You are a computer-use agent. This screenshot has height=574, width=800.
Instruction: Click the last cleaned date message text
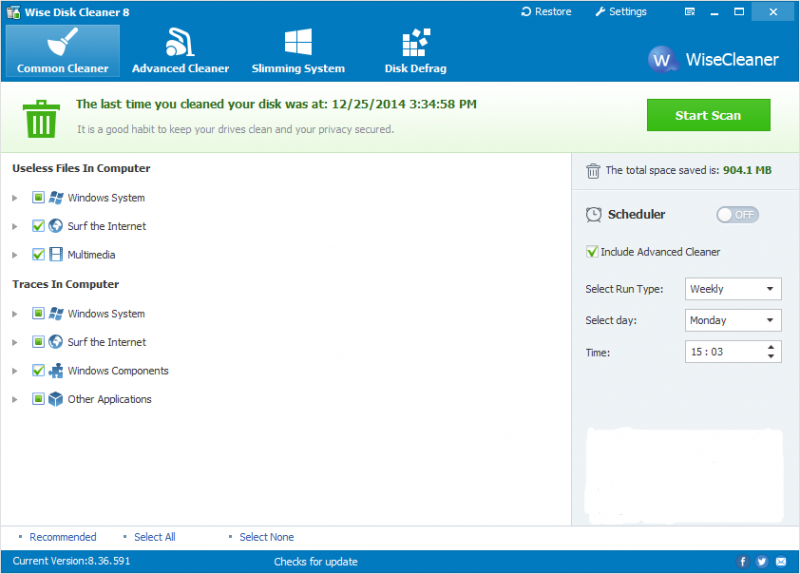pos(276,104)
